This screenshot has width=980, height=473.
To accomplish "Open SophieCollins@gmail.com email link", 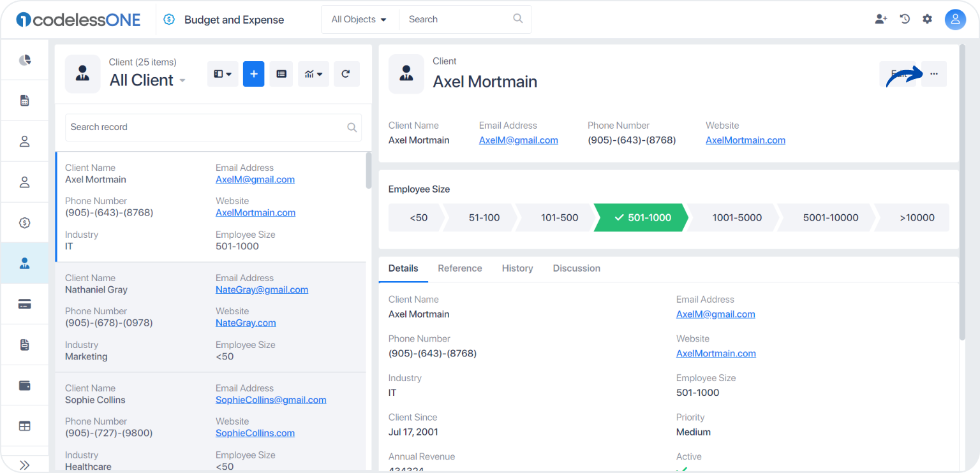I will pyautogui.click(x=271, y=400).
